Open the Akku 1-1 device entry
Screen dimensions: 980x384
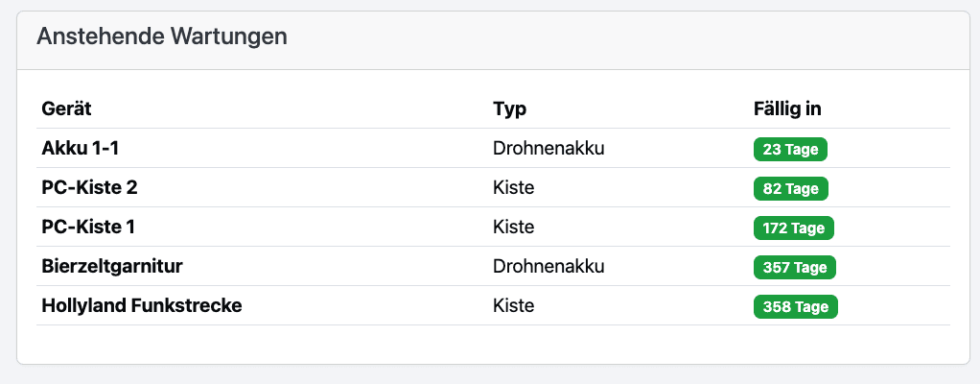pos(80,149)
